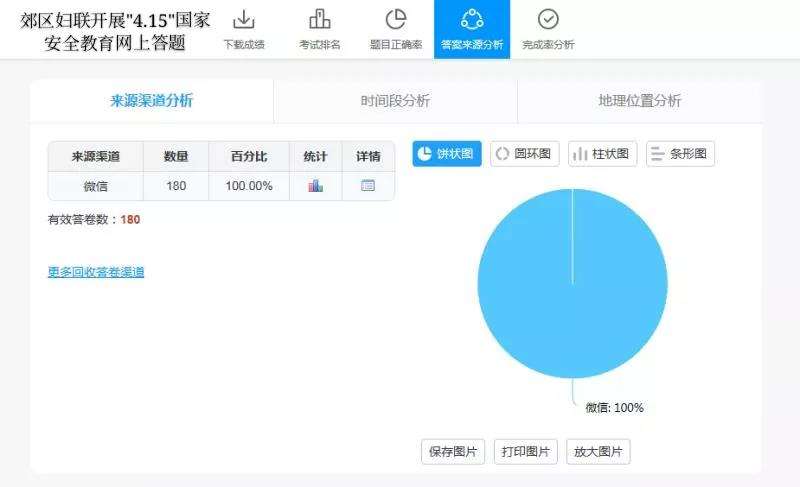
Task: Switch chart to 饼状图 view
Action: tap(447, 154)
